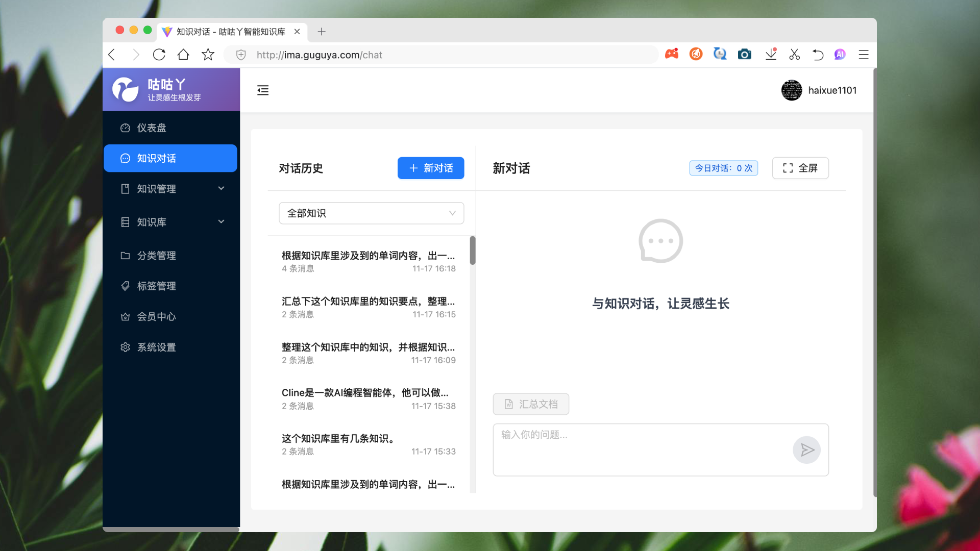This screenshot has width=980, height=551.
Task: Expand the 知识库 menu chevron
Action: coord(221,221)
